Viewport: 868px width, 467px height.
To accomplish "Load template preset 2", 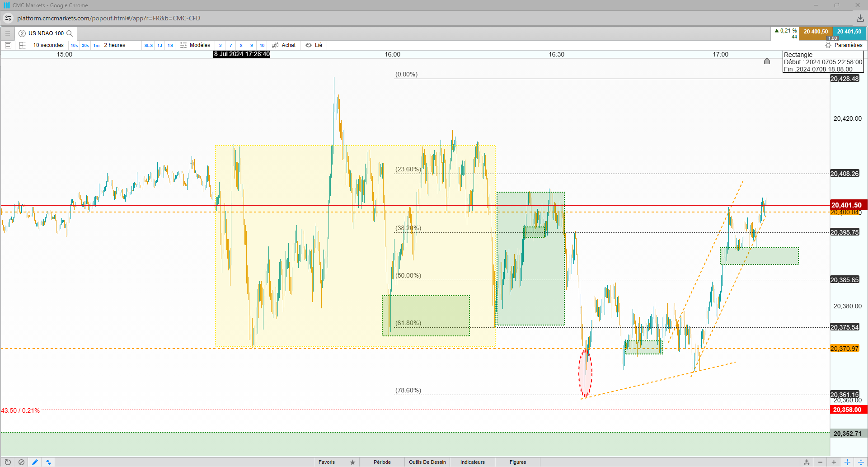I will 220,45.
